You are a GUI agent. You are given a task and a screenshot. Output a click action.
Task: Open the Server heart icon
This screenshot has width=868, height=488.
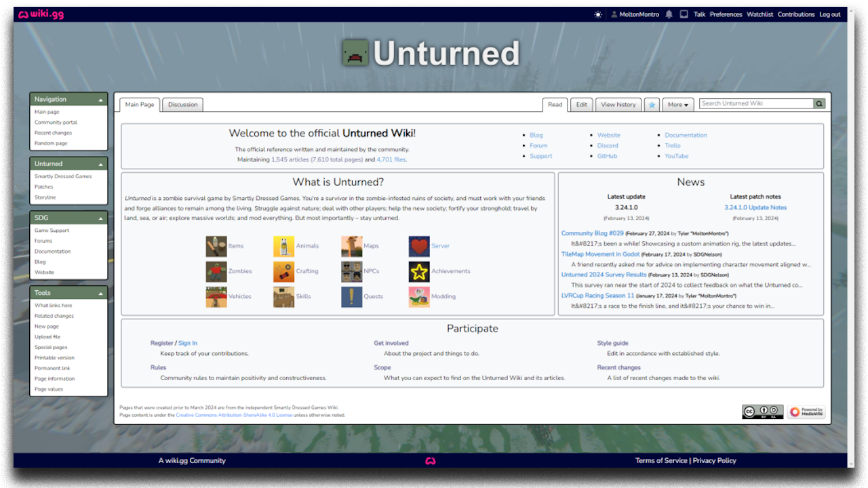[419, 246]
